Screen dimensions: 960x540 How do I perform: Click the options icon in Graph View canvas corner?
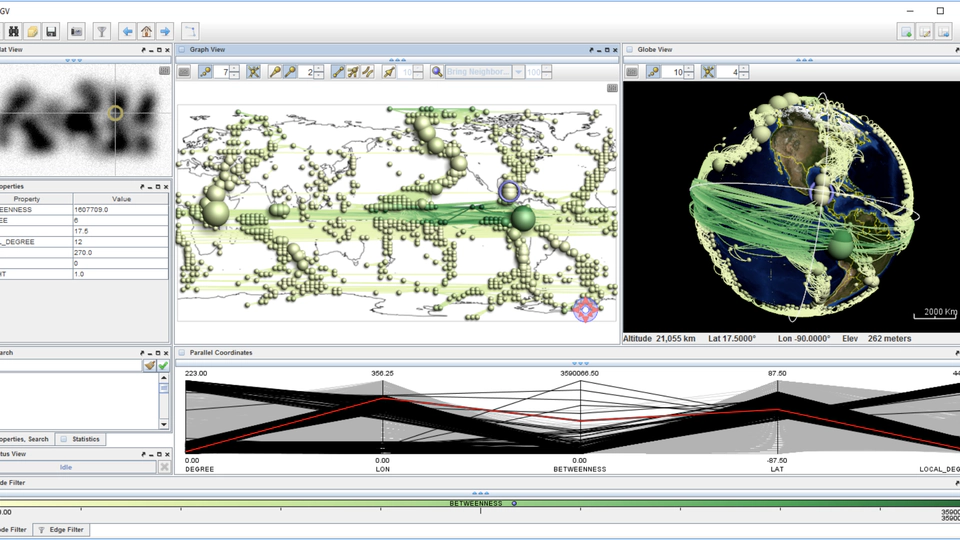(x=612, y=88)
